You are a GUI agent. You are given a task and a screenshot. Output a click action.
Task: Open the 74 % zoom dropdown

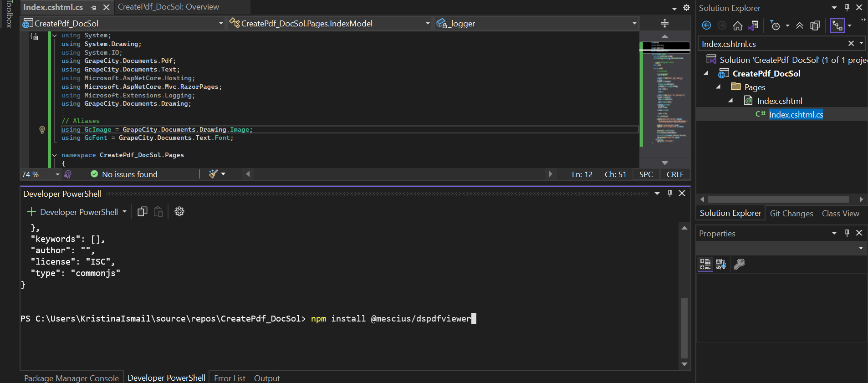57,174
